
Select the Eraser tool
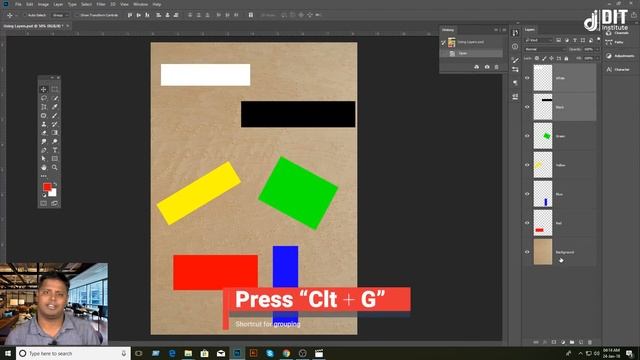[44, 133]
